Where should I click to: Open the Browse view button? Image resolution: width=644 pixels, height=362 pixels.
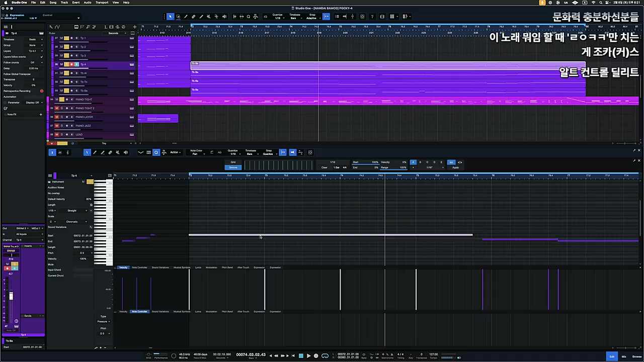(x=636, y=356)
